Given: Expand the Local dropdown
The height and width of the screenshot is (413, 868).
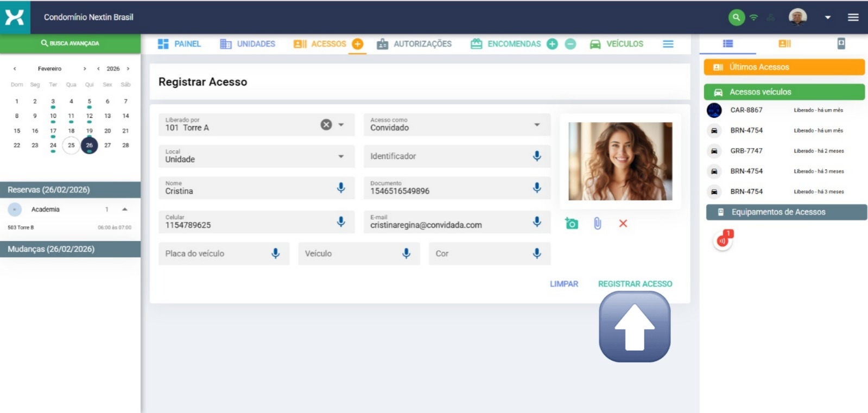Looking at the screenshot, I should [x=341, y=156].
